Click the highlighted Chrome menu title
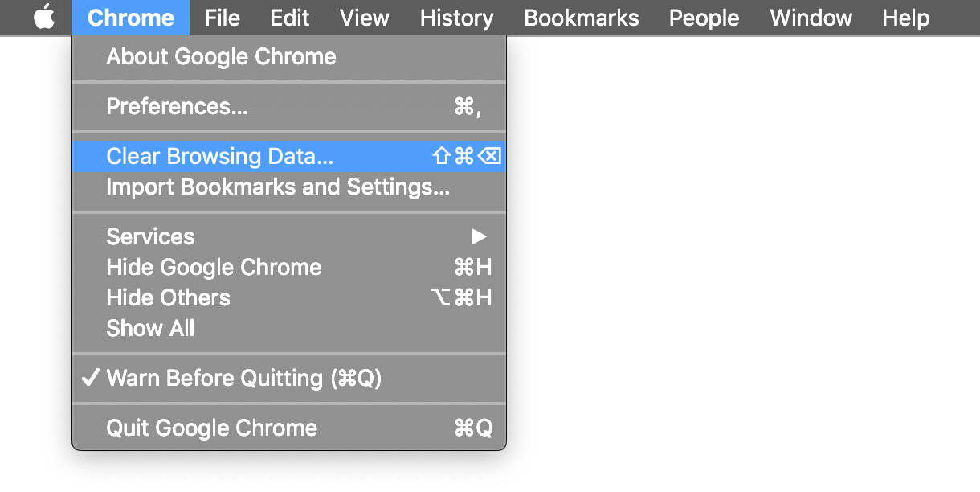980x492 pixels. click(x=130, y=18)
